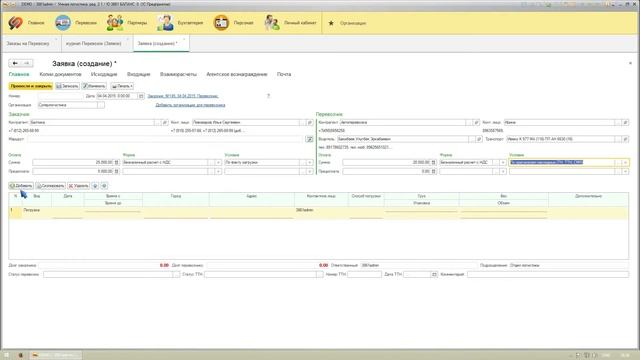Expand the customer prepayment Условия dropdown
This screenshot has height=360, width=640.
[310, 171]
